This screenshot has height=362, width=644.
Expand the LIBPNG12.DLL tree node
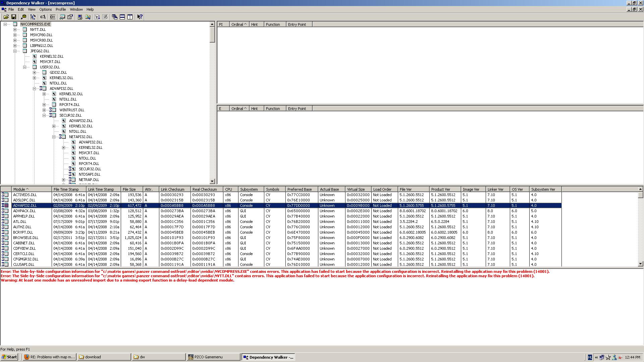[x=15, y=46]
